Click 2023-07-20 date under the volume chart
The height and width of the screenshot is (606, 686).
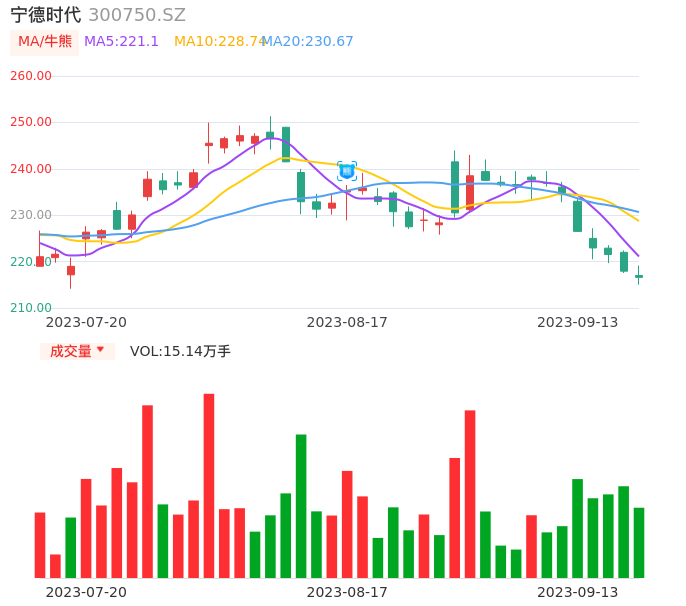pyautogui.click(x=86, y=592)
